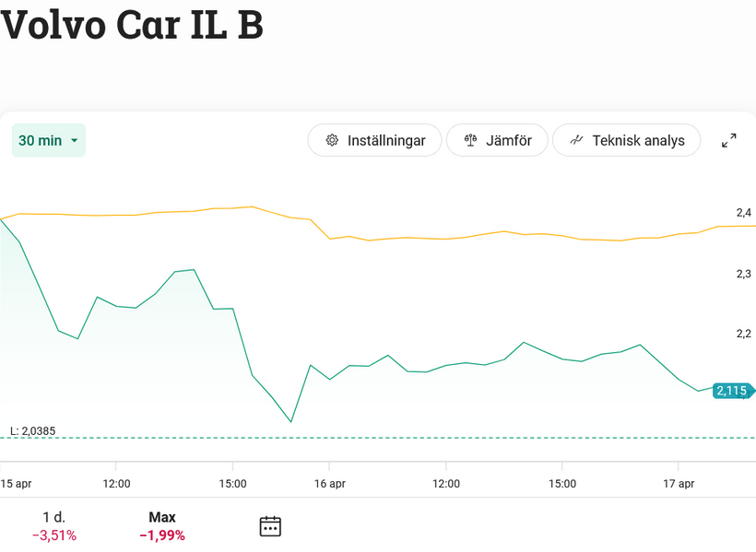Click the Volvo Car IL B heading
This screenshot has width=756, height=552.
click(132, 25)
